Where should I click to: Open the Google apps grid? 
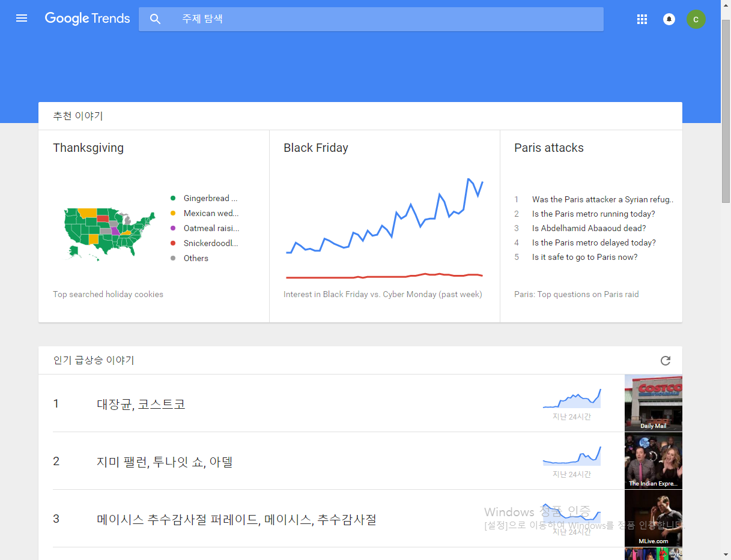642,19
